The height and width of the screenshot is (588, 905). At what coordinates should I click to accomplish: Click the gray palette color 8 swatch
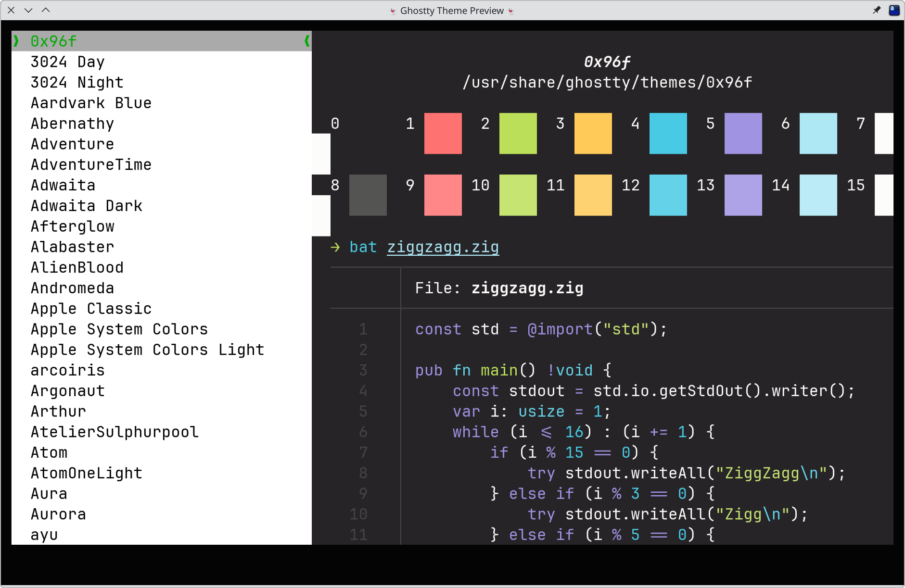click(368, 195)
